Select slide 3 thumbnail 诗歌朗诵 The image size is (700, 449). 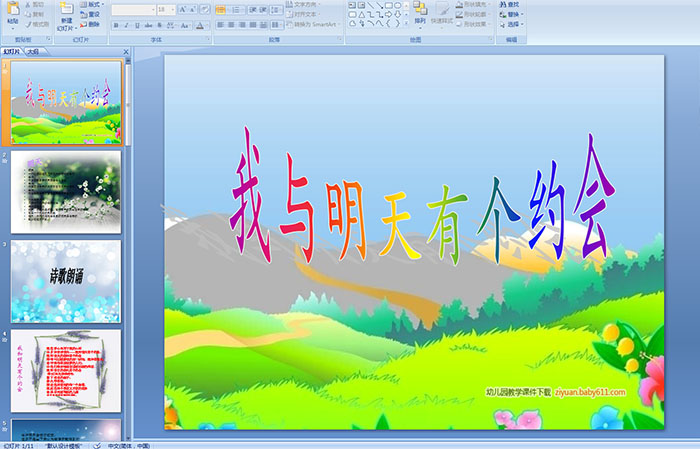click(x=66, y=281)
